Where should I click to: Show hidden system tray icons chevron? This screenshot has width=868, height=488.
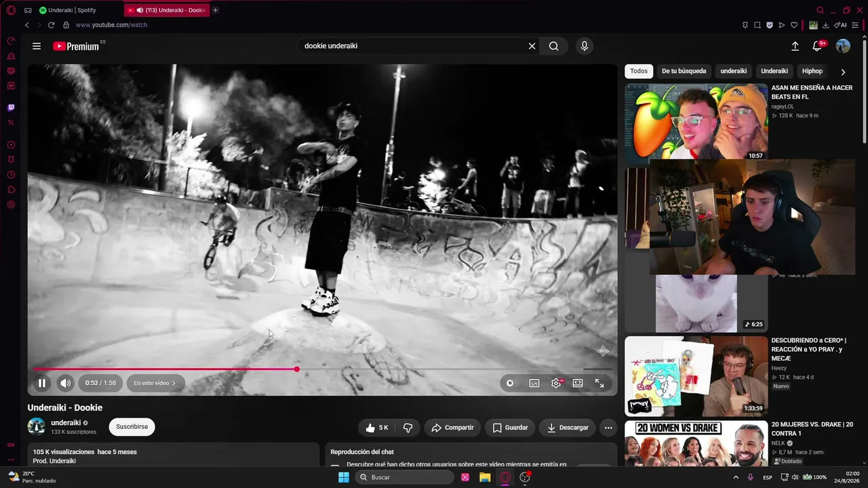point(736,477)
